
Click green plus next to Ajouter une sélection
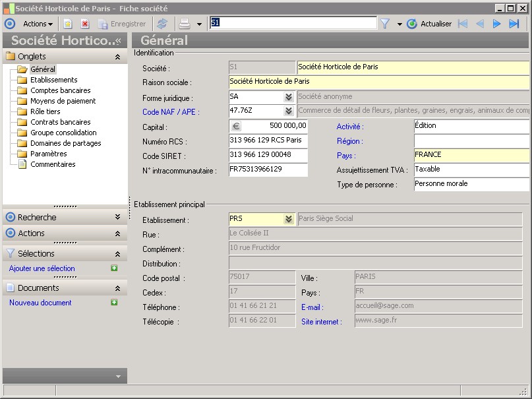tap(114, 268)
